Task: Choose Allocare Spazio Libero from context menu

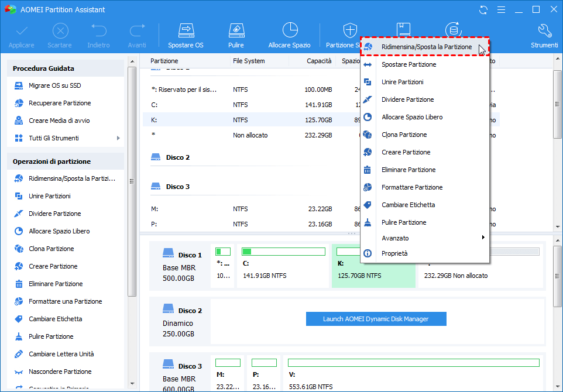Action: tap(425, 118)
